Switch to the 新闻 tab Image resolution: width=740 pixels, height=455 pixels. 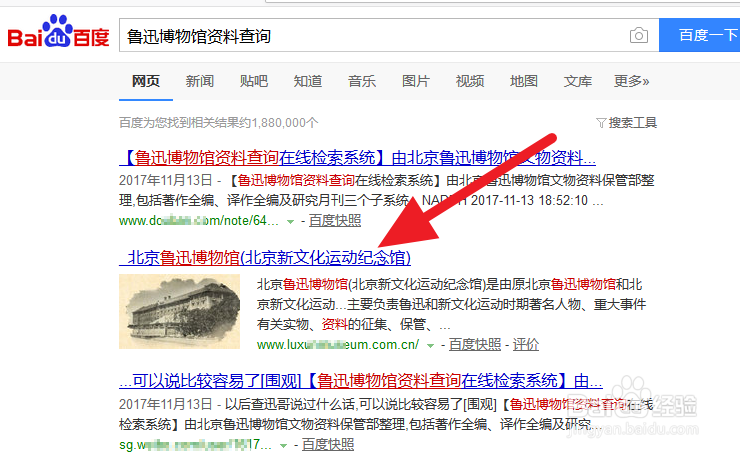200,81
